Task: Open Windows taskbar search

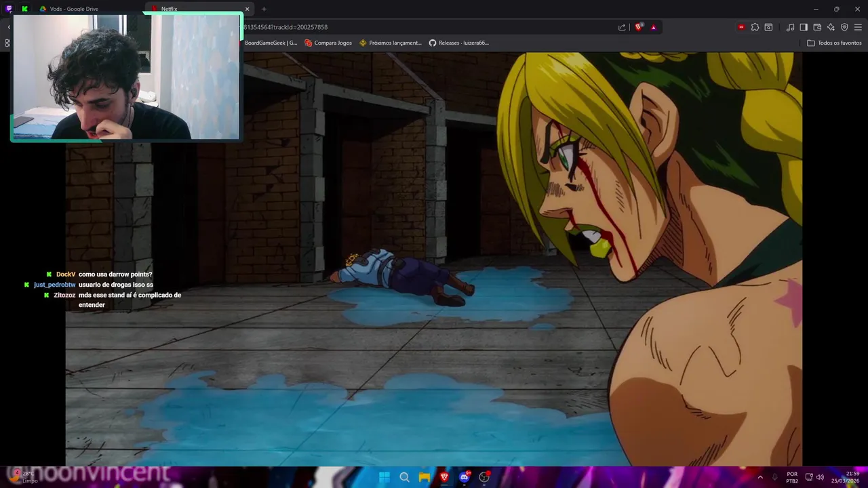Action: (404, 477)
